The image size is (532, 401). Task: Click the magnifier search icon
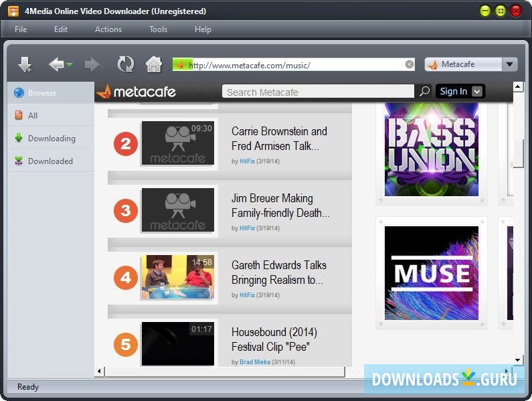424,91
